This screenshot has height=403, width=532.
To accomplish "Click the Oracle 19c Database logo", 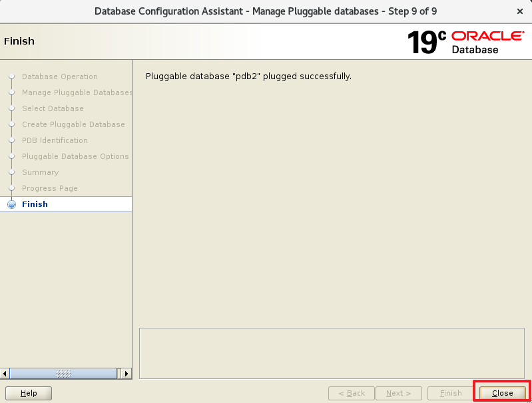I will 466,42.
